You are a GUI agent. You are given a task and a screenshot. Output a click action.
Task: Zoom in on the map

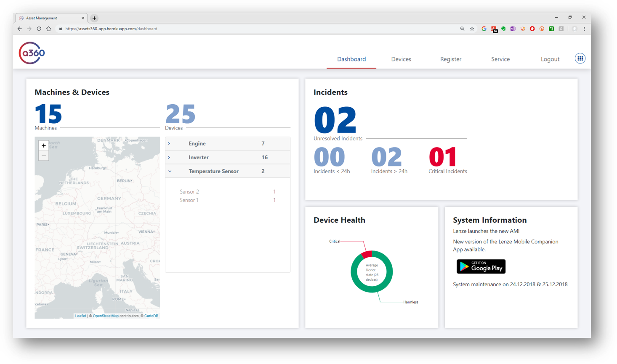(44, 145)
